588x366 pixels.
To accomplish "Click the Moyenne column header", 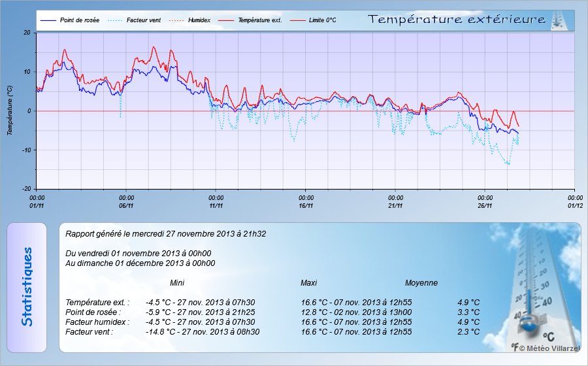I will (421, 283).
